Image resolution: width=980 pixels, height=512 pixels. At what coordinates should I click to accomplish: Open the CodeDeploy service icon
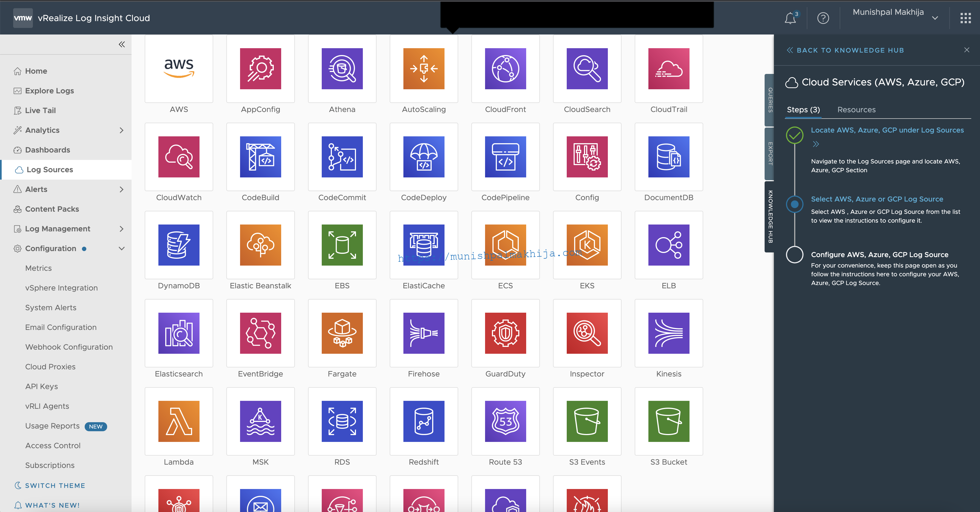[424, 157]
